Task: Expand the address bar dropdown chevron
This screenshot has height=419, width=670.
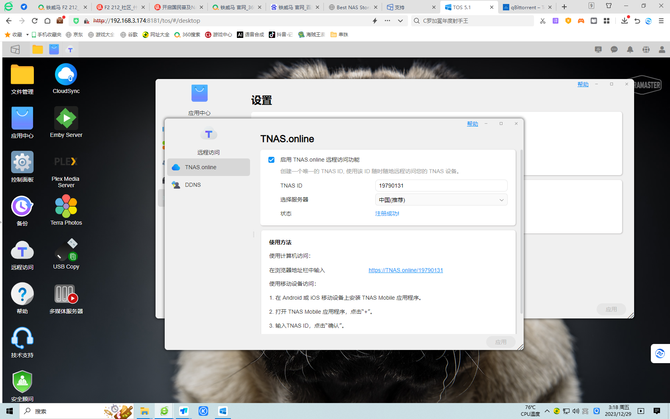Action: click(400, 21)
